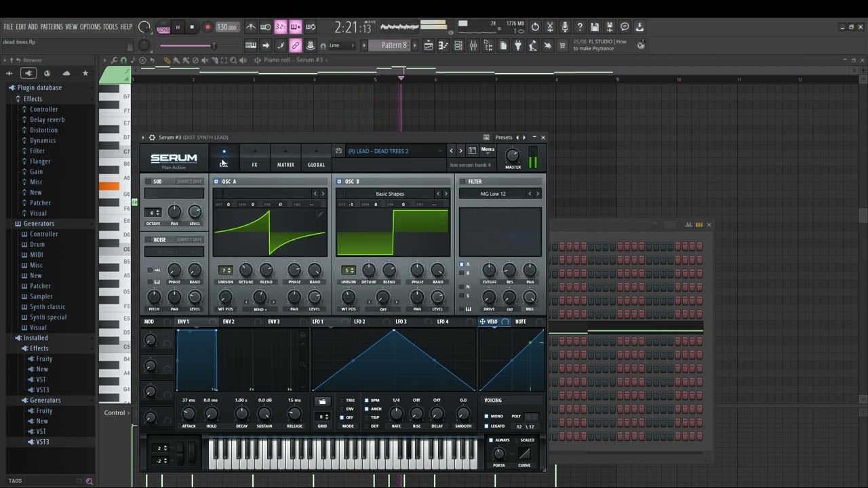The image size is (868, 488).
Task: Select the ENV 2 tab
Action: pyautogui.click(x=229, y=322)
